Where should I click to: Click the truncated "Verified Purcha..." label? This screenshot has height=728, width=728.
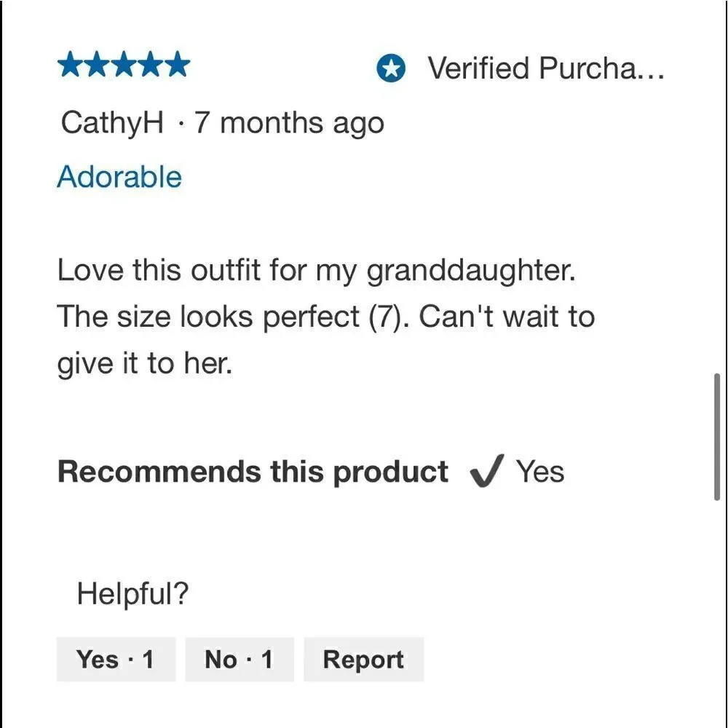tap(546, 68)
